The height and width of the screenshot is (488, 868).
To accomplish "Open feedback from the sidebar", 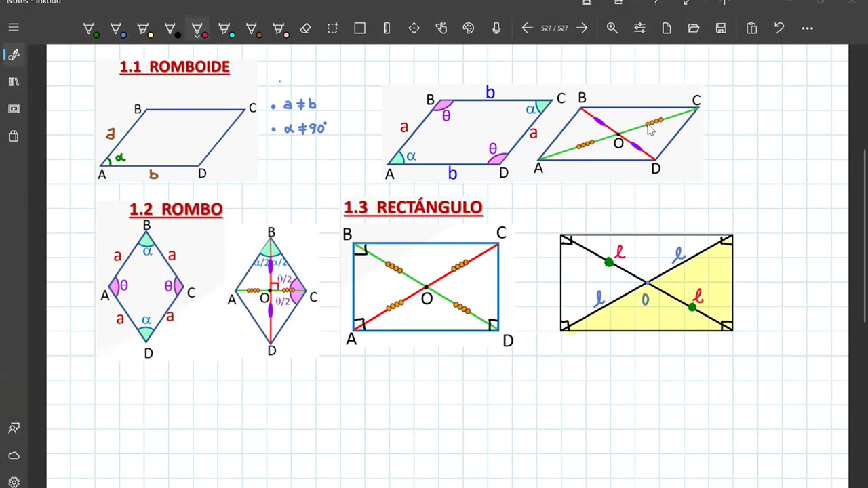I will coord(14,428).
